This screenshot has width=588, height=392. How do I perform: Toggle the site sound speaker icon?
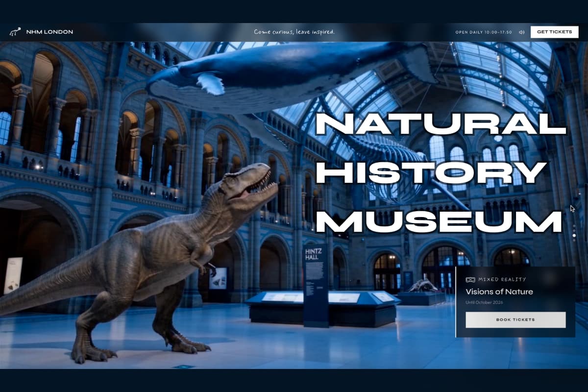521,32
